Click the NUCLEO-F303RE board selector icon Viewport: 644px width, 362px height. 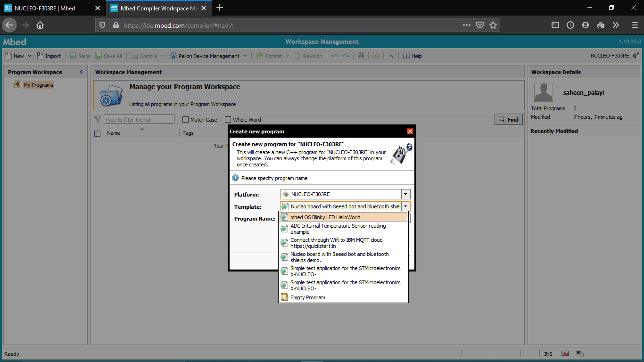pos(635,55)
